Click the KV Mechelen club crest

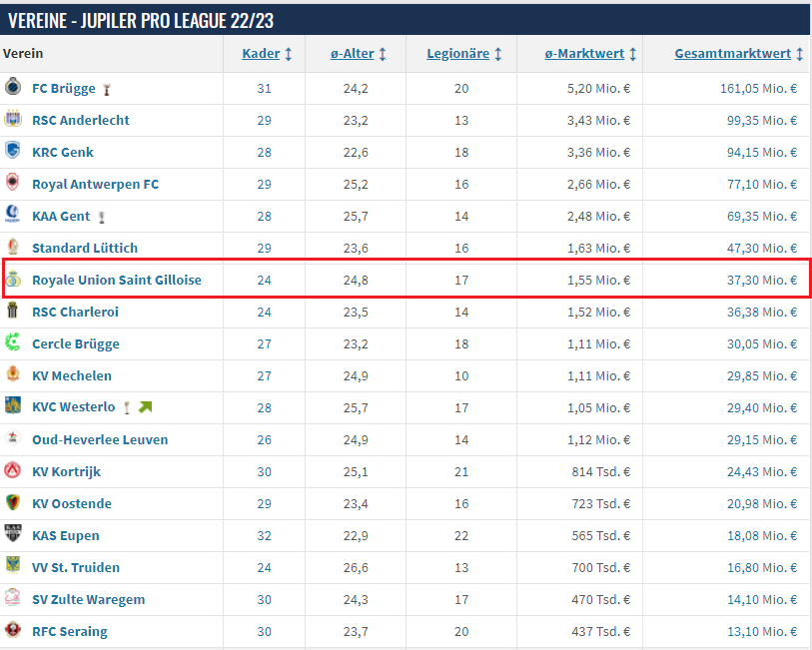click(13, 374)
